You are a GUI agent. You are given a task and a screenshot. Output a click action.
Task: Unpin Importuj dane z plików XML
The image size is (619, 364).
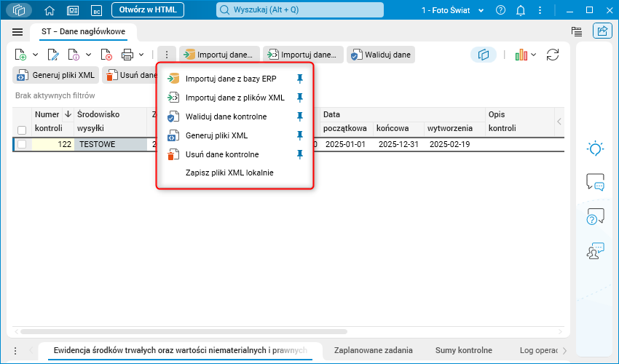(299, 98)
